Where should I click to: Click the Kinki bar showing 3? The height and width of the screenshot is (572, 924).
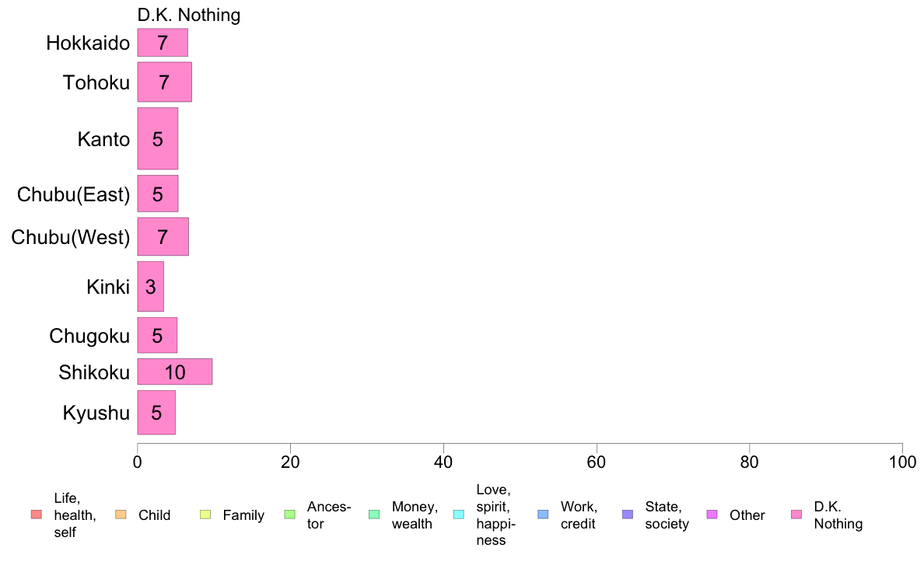(x=150, y=287)
